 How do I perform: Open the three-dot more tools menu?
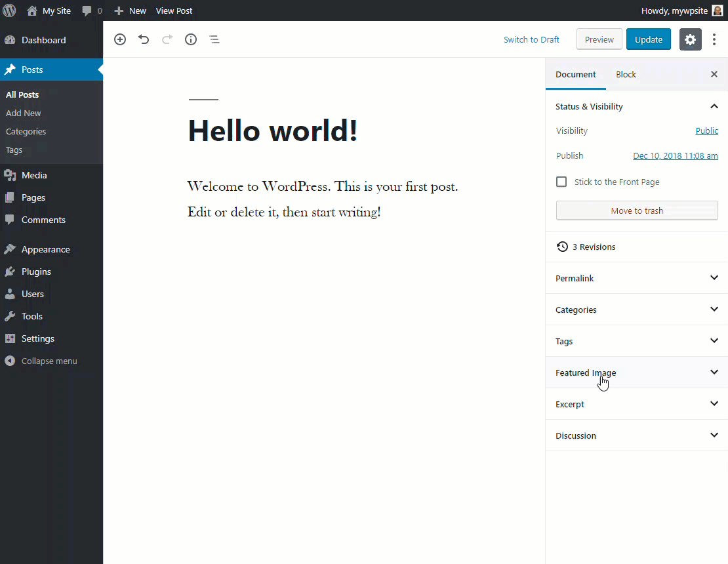pyautogui.click(x=714, y=39)
